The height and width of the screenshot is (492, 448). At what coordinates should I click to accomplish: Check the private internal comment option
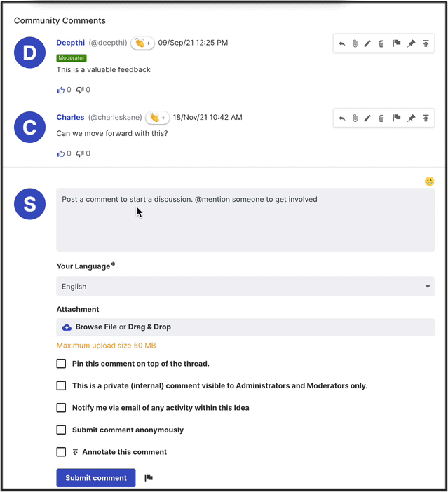tap(61, 385)
